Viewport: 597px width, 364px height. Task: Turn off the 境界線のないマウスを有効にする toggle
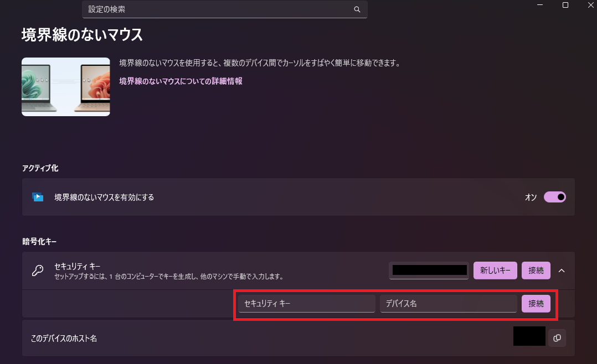pyautogui.click(x=554, y=197)
